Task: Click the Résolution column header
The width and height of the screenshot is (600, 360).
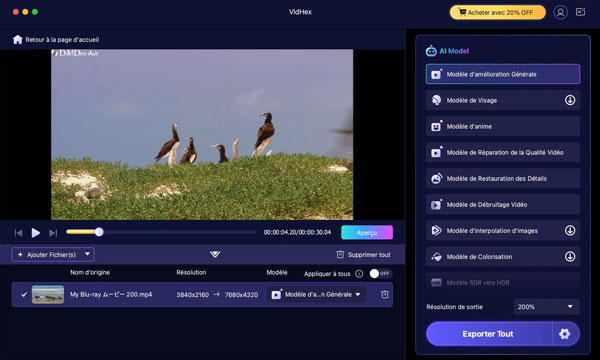Action: click(x=191, y=272)
